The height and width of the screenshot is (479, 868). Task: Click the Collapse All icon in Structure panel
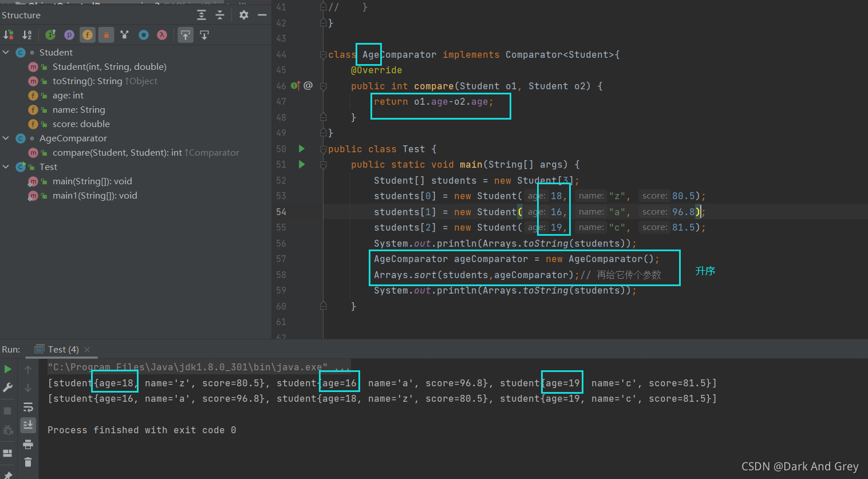coord(220,15)
